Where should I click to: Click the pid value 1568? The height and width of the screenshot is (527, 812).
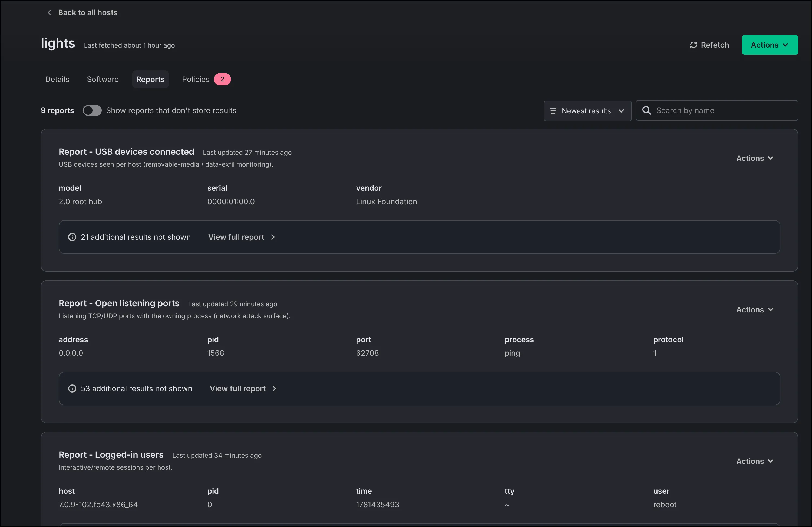pyautogui.click(x=216, y=353)
